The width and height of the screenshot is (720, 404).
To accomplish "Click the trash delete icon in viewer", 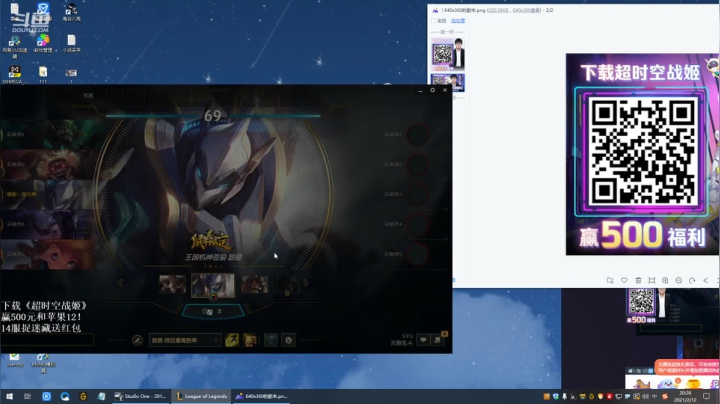I will pos(638,281).
